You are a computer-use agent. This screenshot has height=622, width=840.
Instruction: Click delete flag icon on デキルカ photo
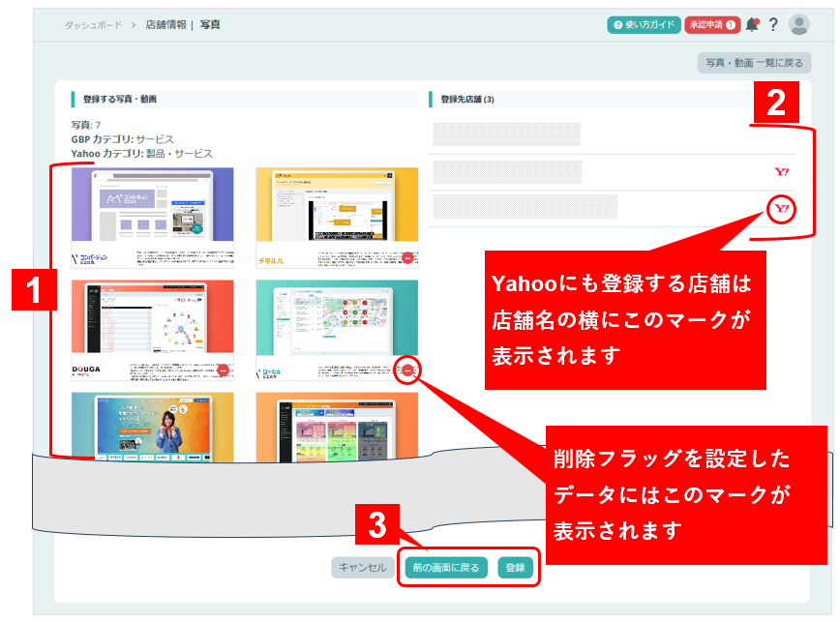[408, 257]
